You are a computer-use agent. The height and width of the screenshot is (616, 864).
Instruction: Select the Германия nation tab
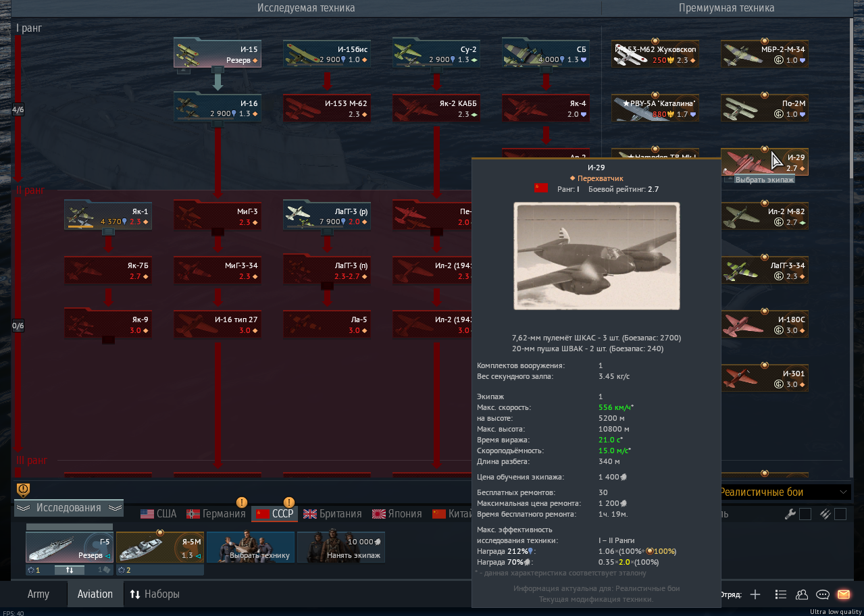tap(216, 514)
